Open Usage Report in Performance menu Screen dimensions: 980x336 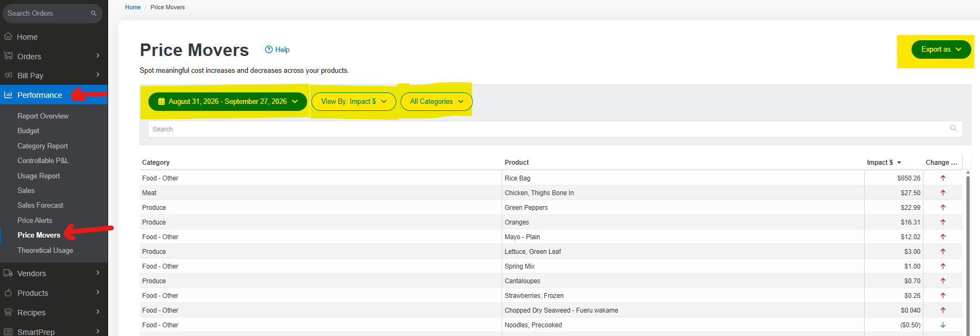tap(39, 176)
